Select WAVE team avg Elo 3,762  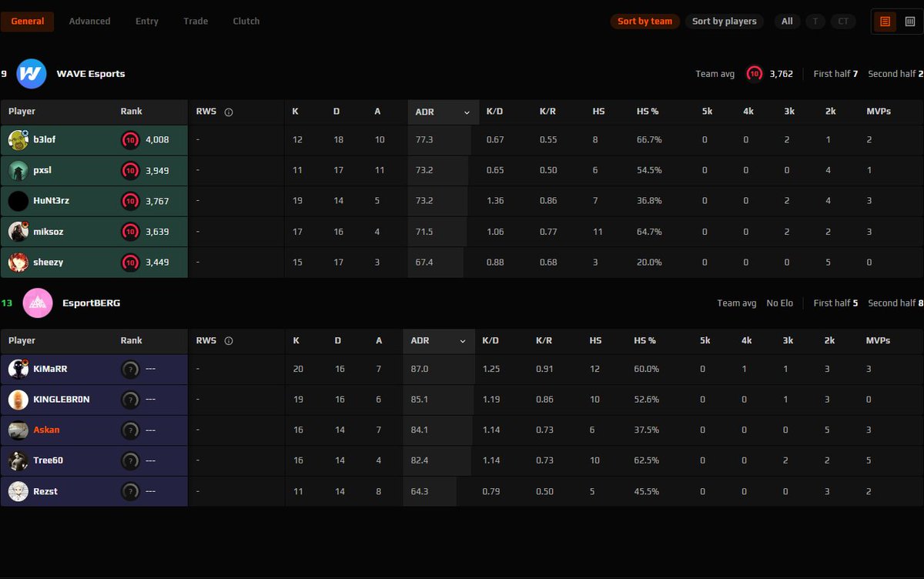781,74
